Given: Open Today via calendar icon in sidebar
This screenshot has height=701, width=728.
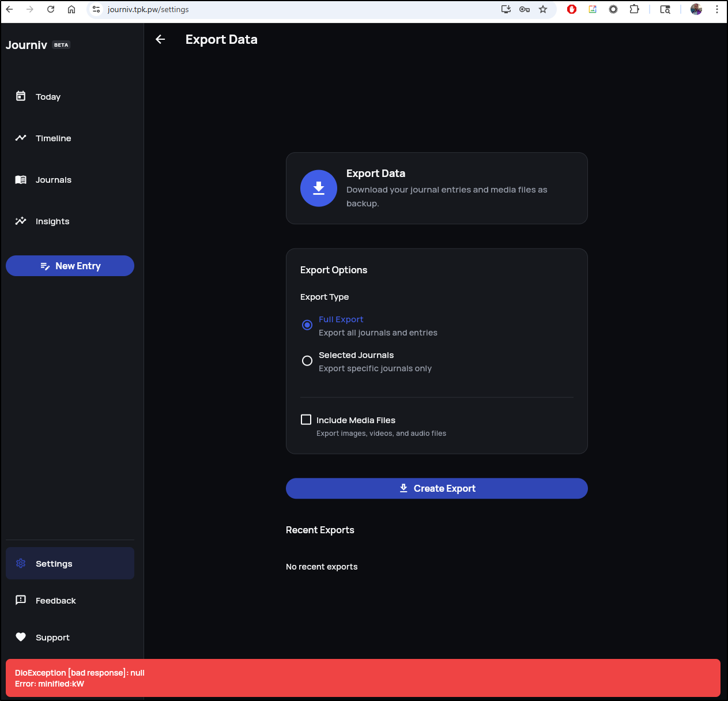Looking at the screenshot, I should (x=21, y=96).
